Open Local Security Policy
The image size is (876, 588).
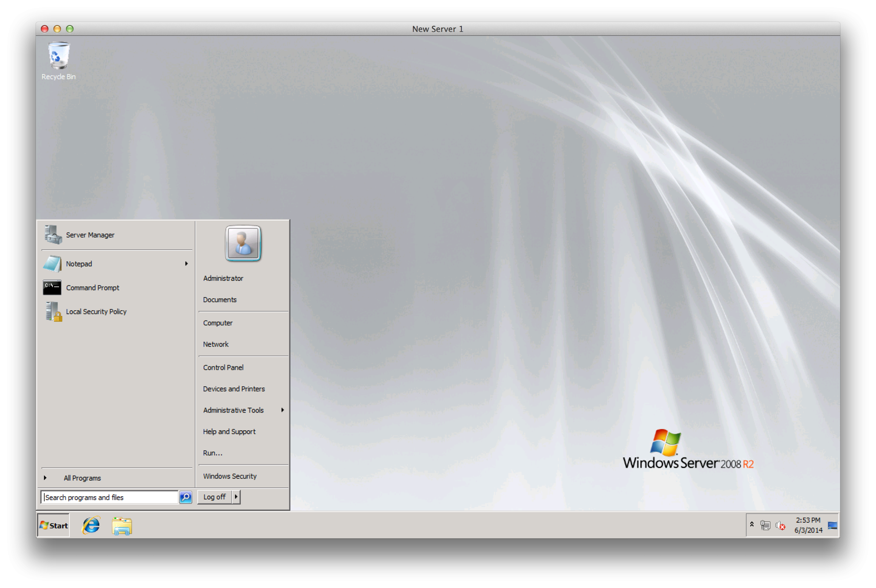[x=96, y=312]
